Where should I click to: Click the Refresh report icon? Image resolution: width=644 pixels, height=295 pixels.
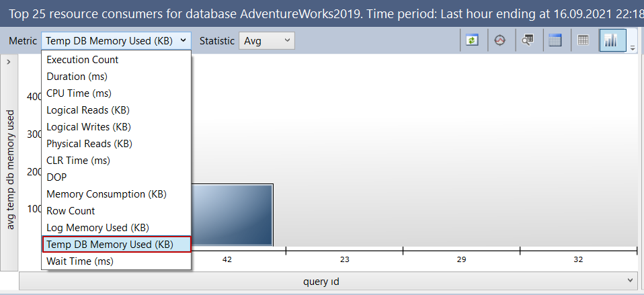[x=473, y=40]
